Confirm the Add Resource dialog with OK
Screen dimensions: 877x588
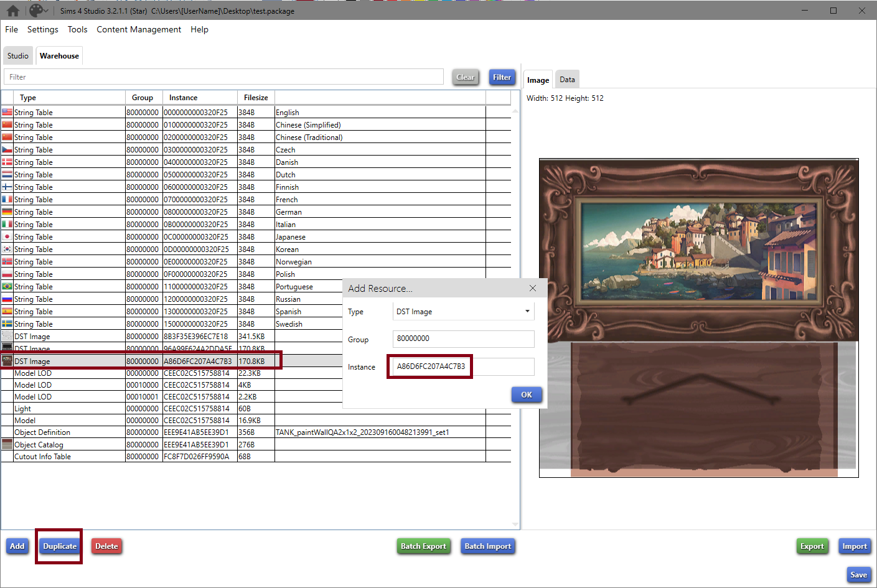point(527,394)
